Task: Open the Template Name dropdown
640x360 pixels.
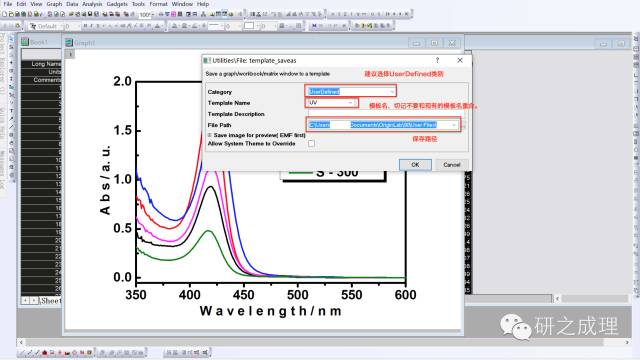Action: pyautogui.click(x=351, y=103)
